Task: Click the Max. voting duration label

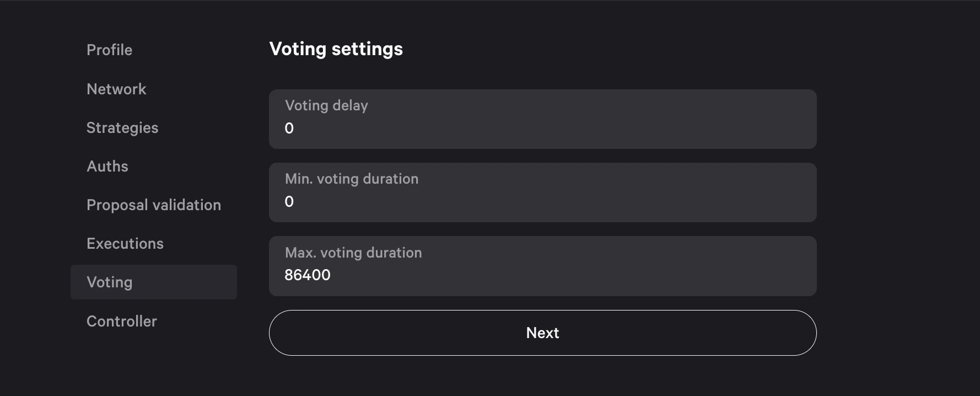Action: coord(353,253)
